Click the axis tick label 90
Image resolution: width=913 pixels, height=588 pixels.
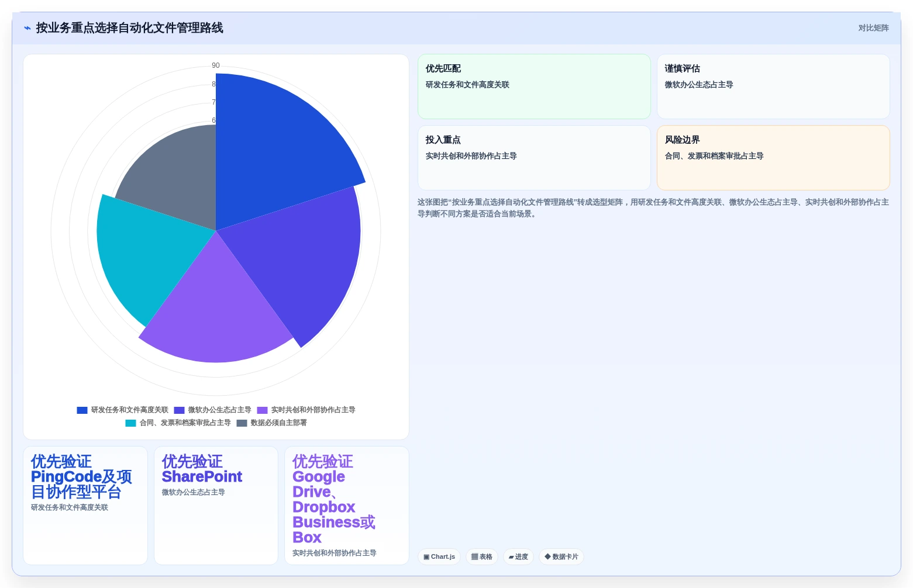pos(216,65)
